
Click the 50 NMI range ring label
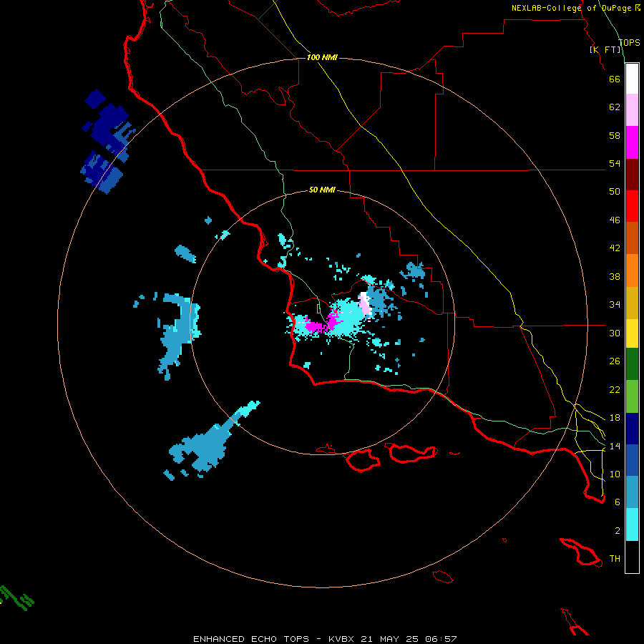tap(322, 190)
